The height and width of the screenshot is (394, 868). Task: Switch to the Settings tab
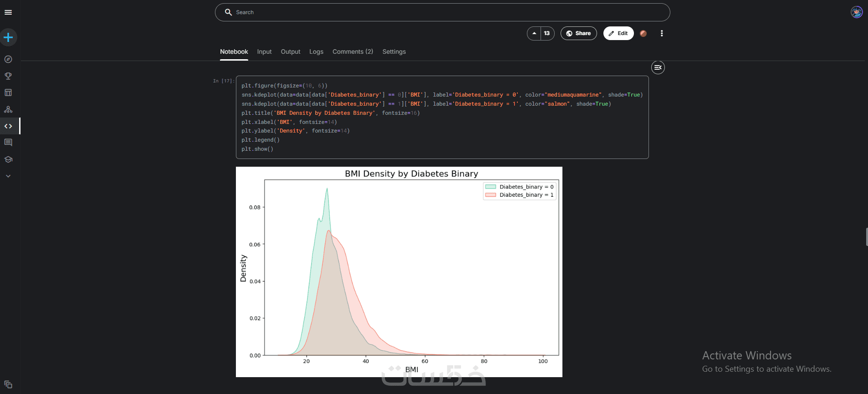point(394,52)
